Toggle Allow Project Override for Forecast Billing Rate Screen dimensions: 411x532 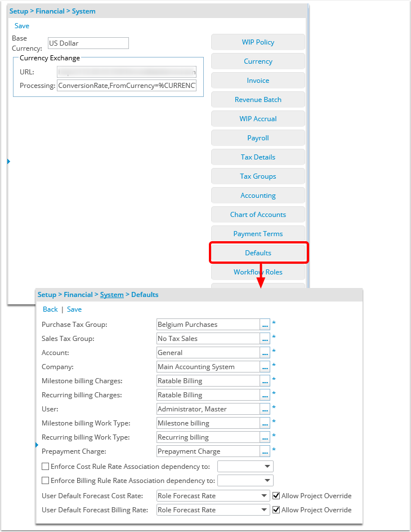pos(276,510)
